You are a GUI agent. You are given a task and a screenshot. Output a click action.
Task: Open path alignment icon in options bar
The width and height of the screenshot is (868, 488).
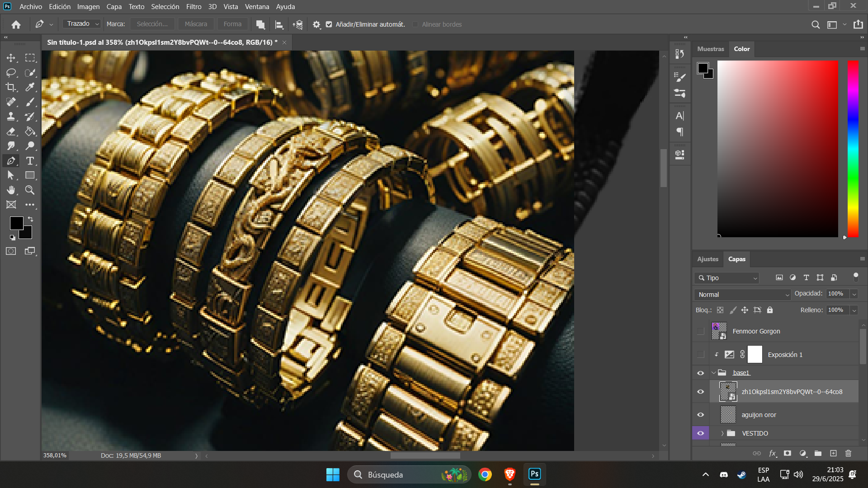(279, 24)
